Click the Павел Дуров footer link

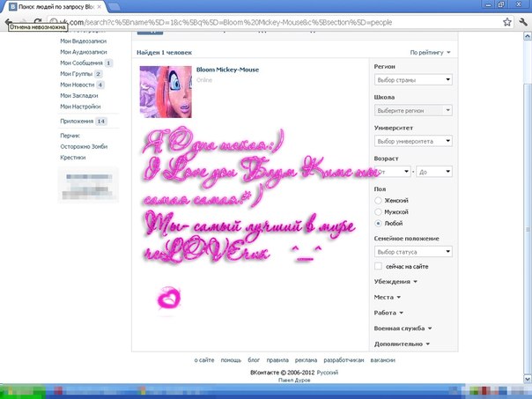coord(294,380)
